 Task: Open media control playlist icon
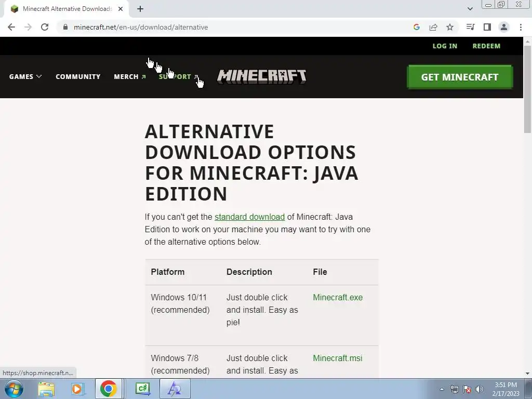coord(470,27)
